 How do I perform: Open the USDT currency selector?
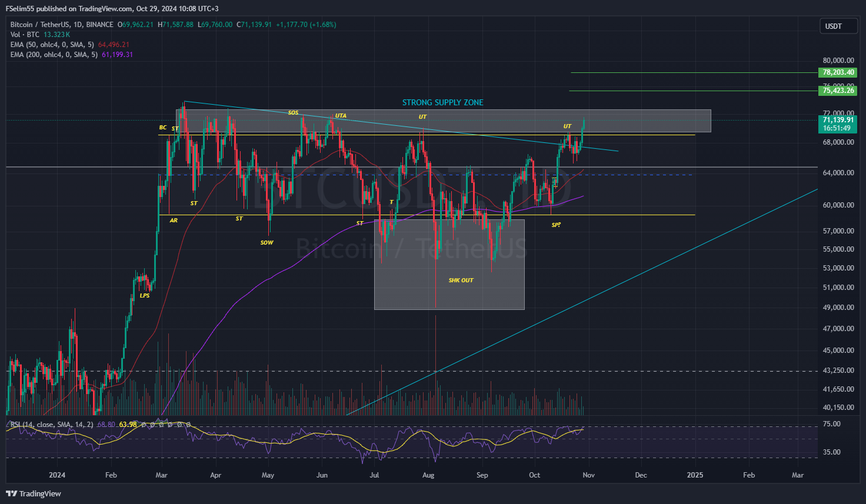click(x=838, y=26)
